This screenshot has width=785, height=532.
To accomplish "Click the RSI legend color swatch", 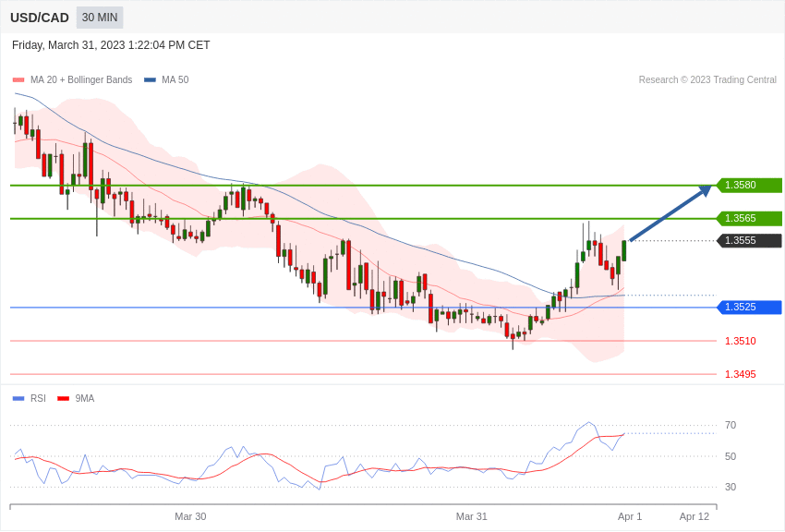I will tap(18, 399).
